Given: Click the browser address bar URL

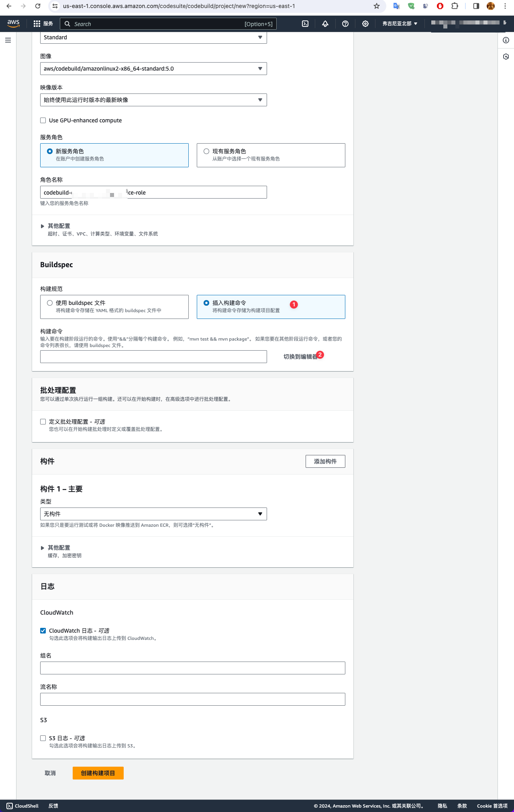Looking at the screenshot, I should pos(179,6).
